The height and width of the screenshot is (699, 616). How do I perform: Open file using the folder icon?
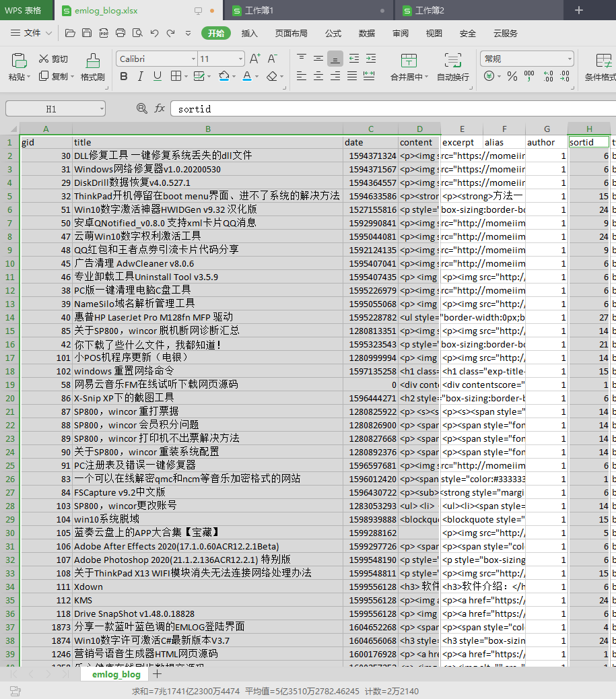[70, 33]
